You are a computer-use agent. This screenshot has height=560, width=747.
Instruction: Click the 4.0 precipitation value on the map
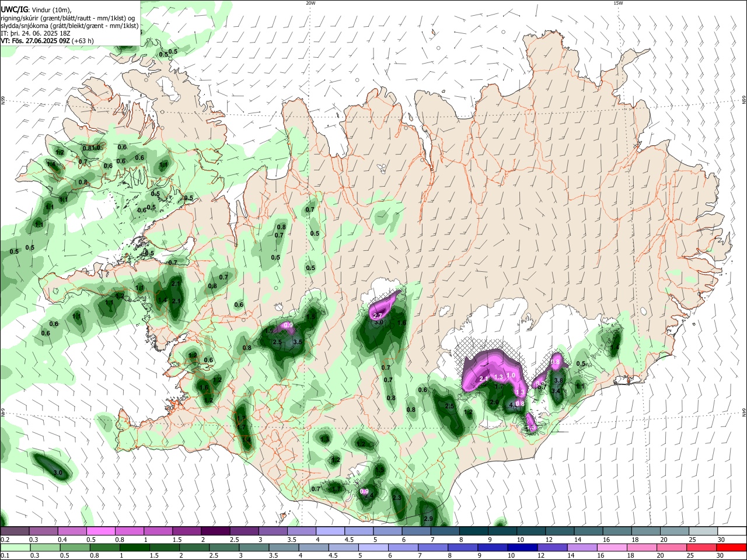(514, 404)
